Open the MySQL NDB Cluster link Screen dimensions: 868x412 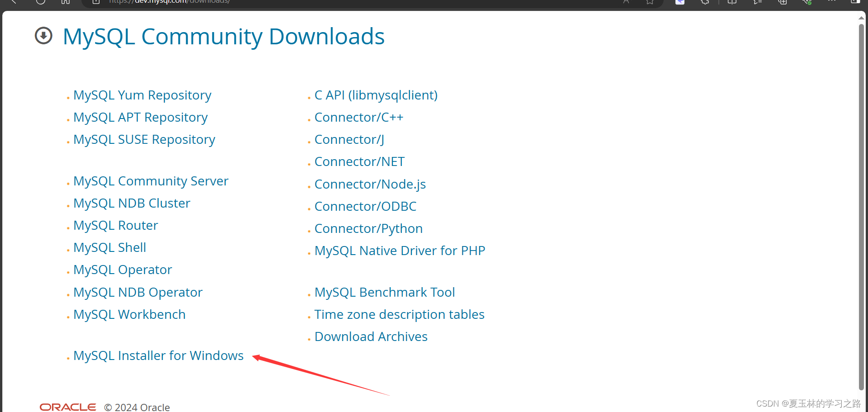[132, 204]
